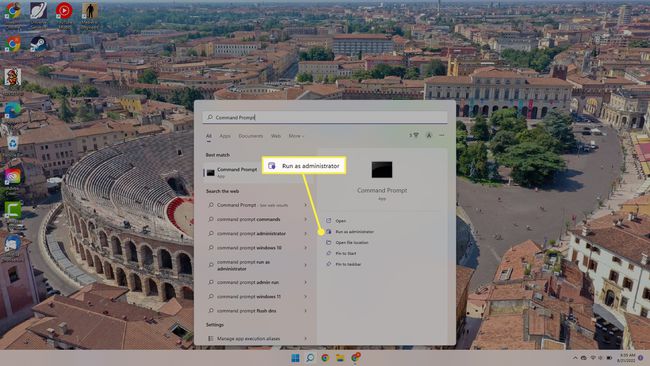
Task: Click the rewards points icon in search panel
Action: pos(414,136)
